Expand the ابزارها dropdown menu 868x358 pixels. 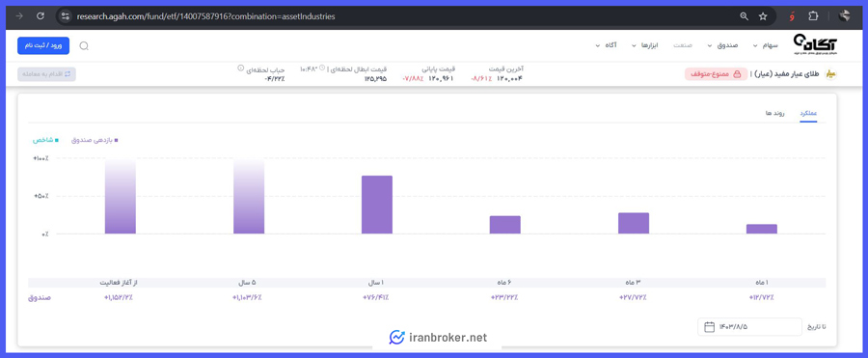tap(644, 45)
